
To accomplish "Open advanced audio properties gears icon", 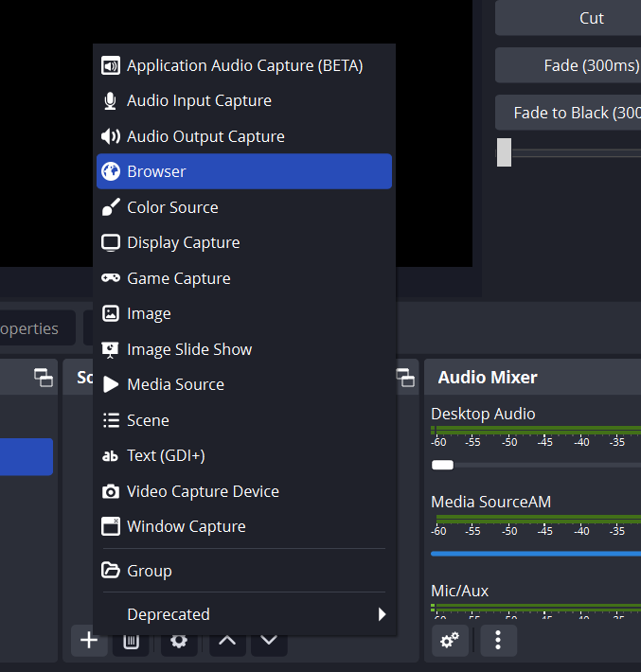I will click(450, 641).
